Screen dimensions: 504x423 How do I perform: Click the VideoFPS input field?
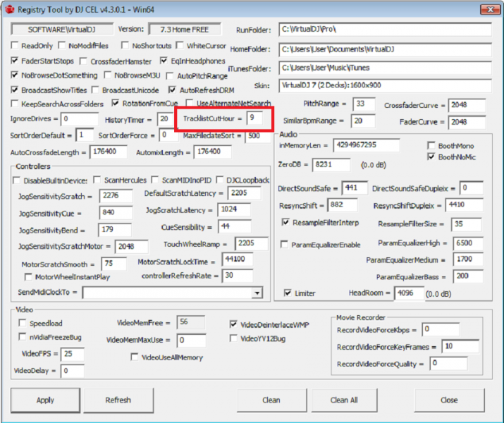coord(73,354)
